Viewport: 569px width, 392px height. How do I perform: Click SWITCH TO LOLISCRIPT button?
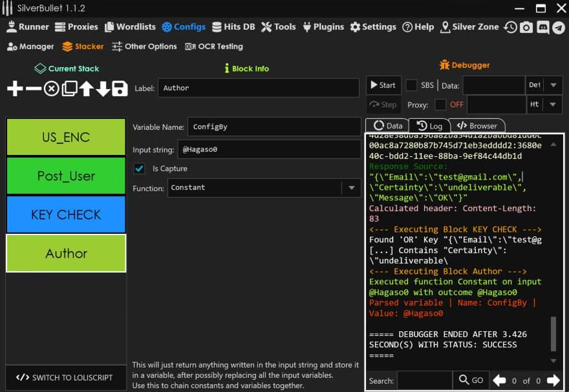tap(65, 378)
